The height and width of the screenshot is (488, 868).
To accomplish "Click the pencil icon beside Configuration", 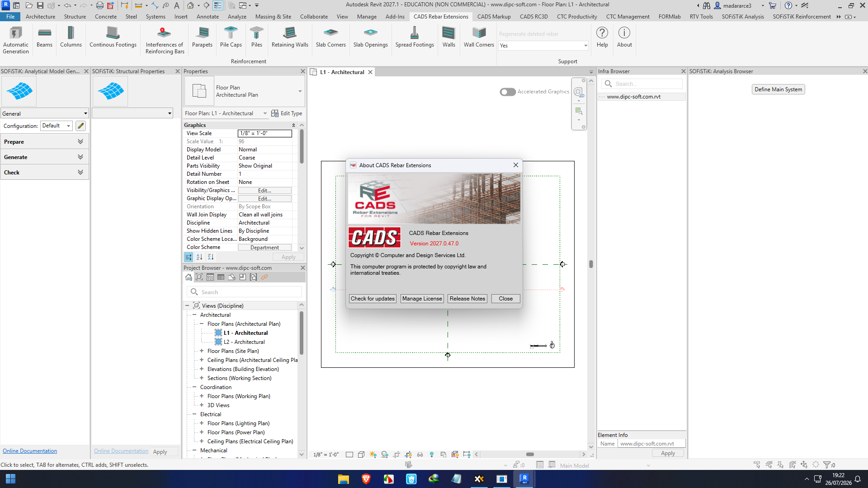I will pos(81,126).
